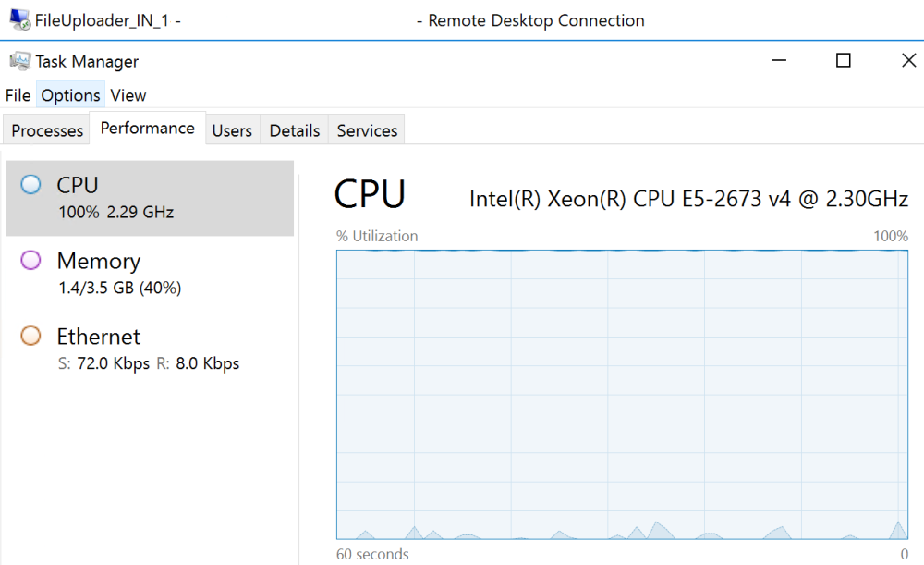Click the purple Memory gauge icon in sidebar
The image size is (924, 565).
point(30,262)
